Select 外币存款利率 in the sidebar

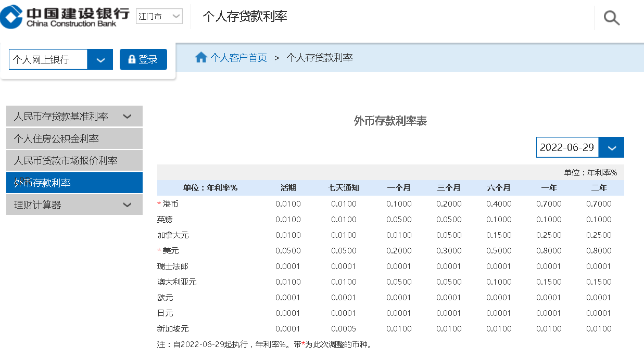[43, 183]
